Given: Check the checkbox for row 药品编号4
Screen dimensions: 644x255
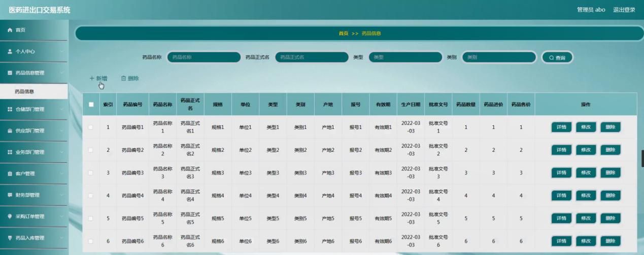Looking at the screenshot, I should [x=91, y=196].
